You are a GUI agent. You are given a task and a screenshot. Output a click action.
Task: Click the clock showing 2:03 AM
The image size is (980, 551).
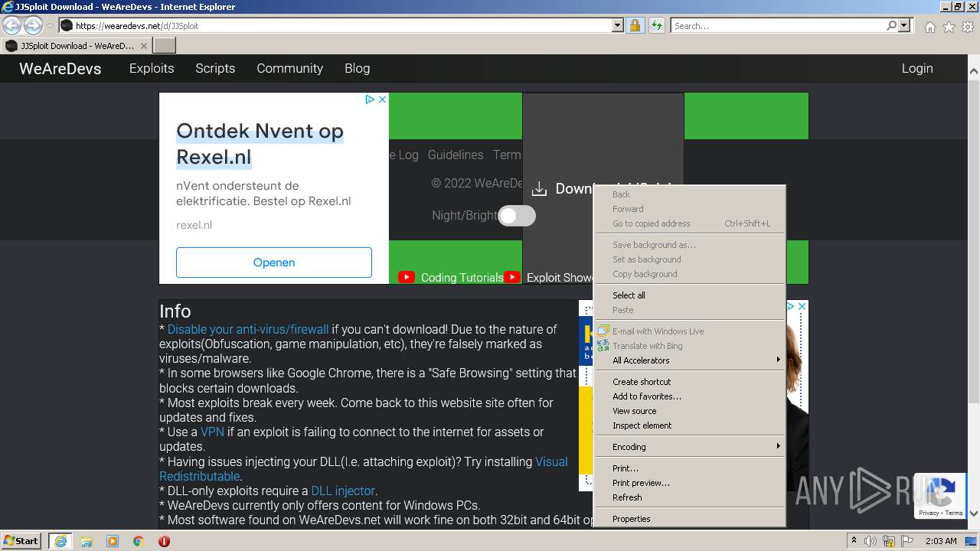pyautogui.click(x=941, y=541)
